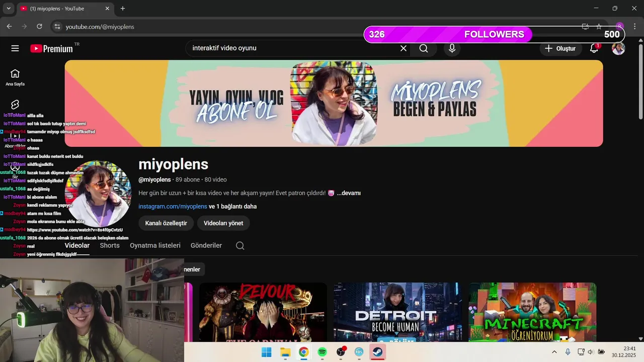This screenshot has width=644, height=362.
Task: Click the miyoplens channel name heading
Action: tap(173, 164)
